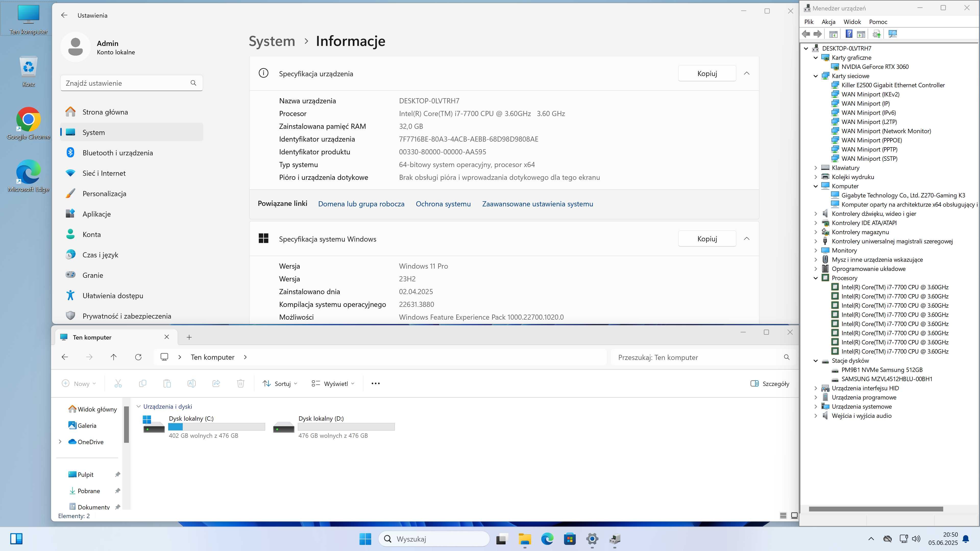This screenshot has height=551, width=980.
Task: Open Widok menu in Device Manager
Action: [852, 22]
